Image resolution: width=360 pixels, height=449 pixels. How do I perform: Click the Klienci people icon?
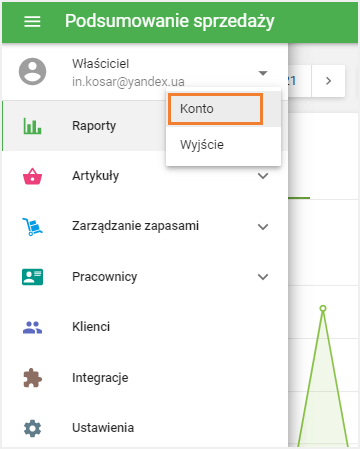tap(32, 327)
